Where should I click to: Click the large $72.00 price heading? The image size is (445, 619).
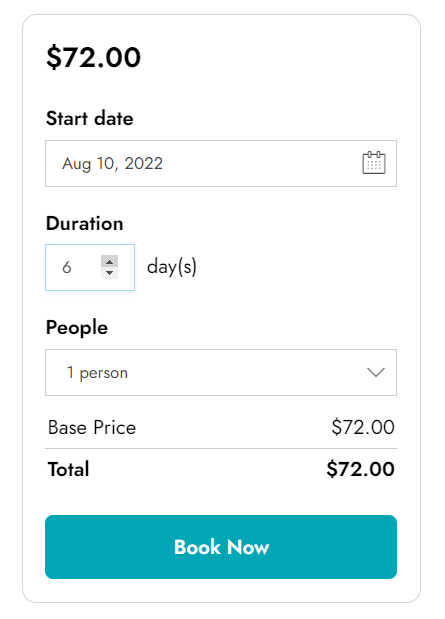tap(93, 57)
